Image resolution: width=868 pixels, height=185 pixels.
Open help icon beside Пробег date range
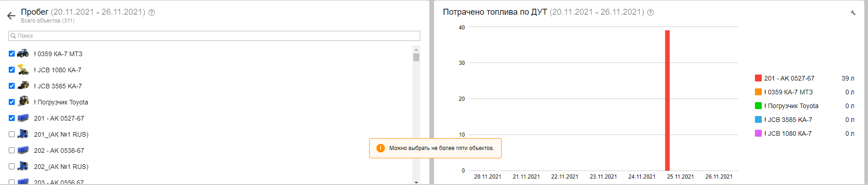152,12
